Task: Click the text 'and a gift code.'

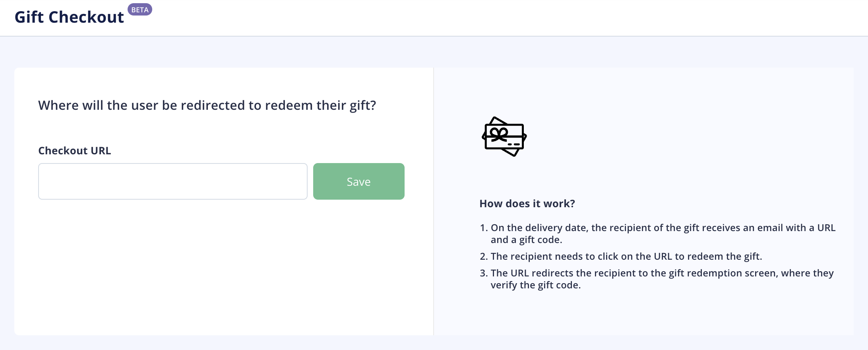Action: (x=527, y=240)
